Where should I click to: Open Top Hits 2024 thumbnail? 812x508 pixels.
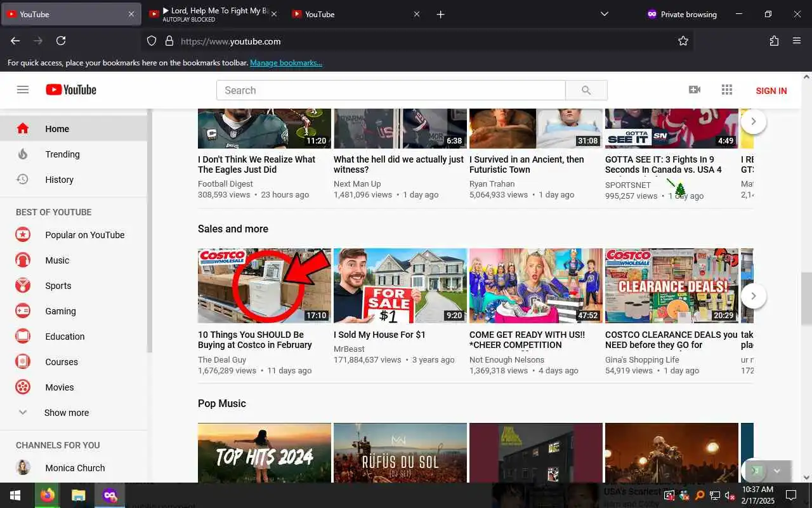[x=265, y=453]
